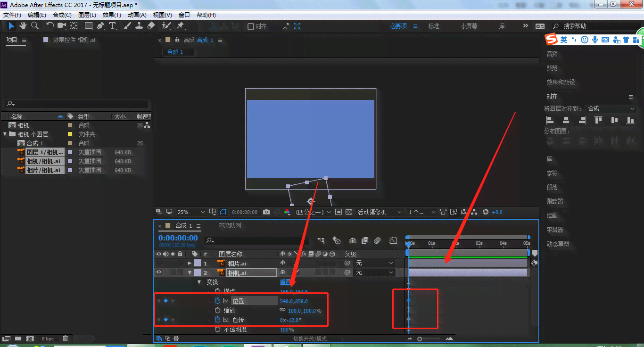Toggle the 锚点 stopwatch
The image size is (644, 347).
217,291
